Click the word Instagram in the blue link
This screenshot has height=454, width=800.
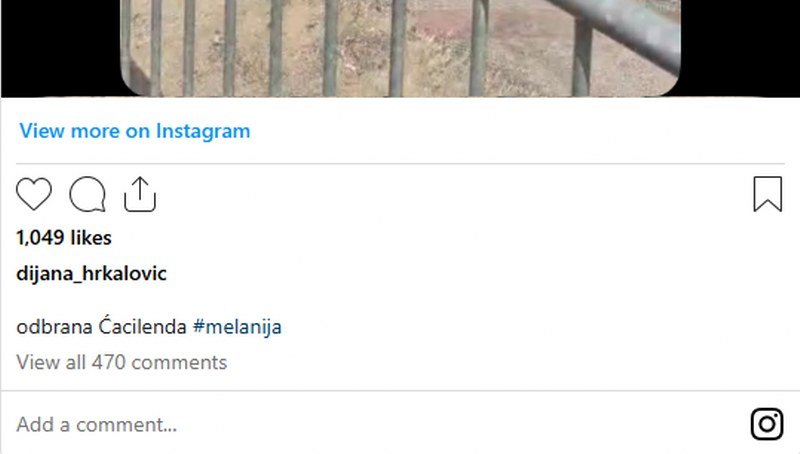[203, 131]
